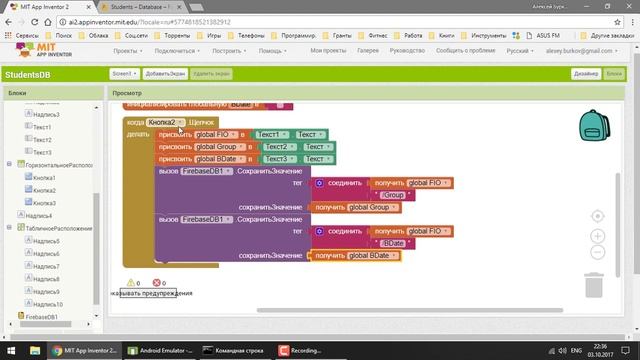Screen dimensions: 640x360
Task: Click Удалить экран button
Action: [x=211, y=74]
